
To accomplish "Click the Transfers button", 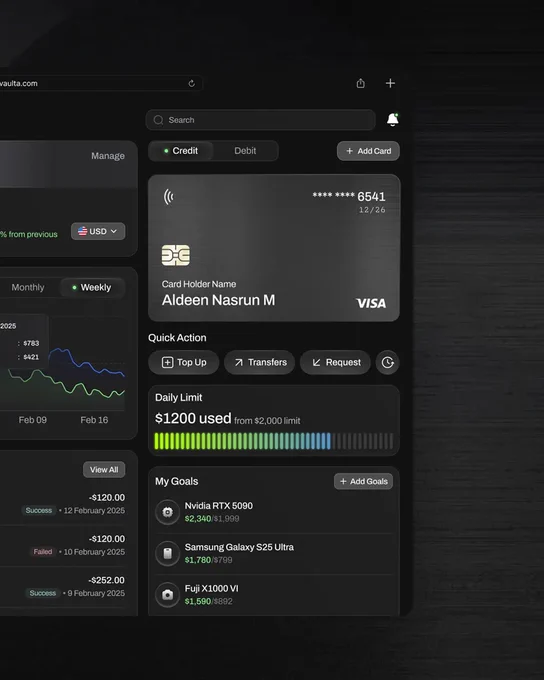I will click(x=259, y=362).
